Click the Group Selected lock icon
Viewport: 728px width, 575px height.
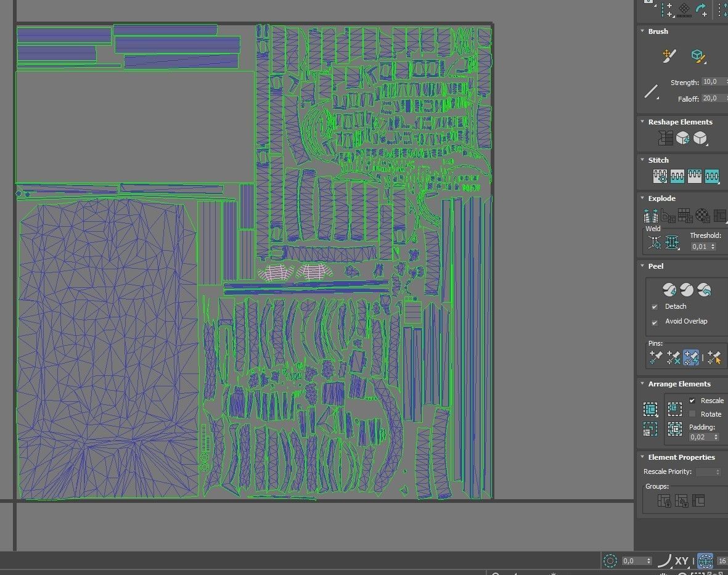664,501
